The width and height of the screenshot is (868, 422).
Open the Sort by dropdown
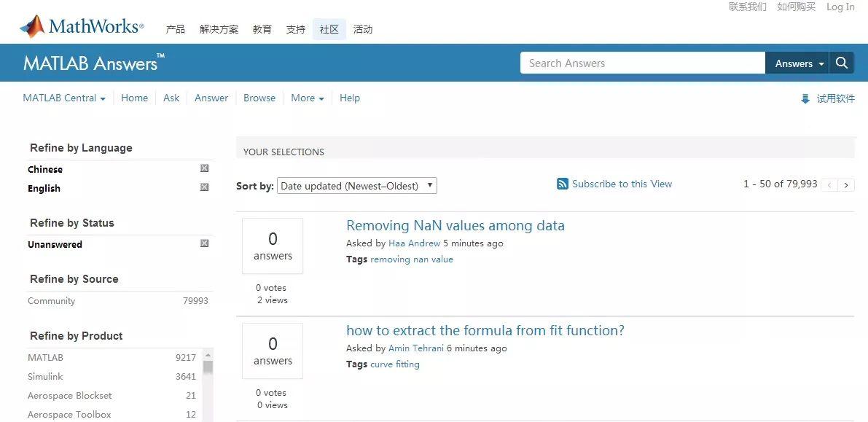[x=356, y=186]
